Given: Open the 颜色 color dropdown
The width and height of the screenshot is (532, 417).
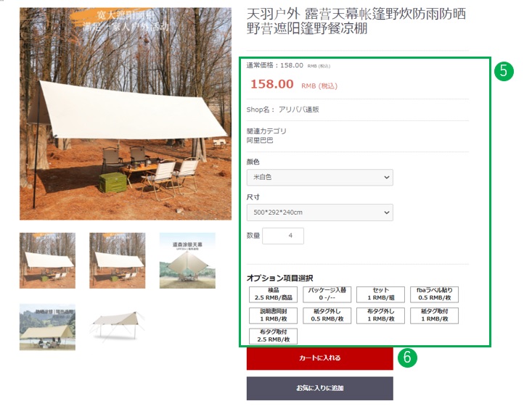Looking at the screenshot, I should [x=319, y=177].
